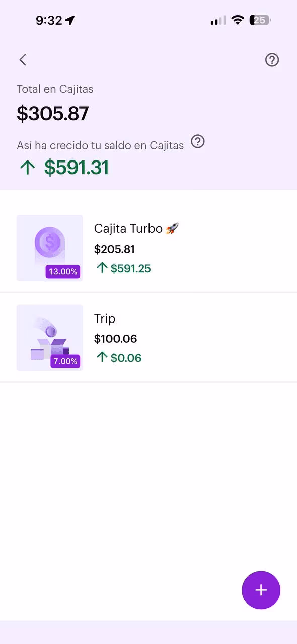Tap green $591.25 earnings of Cajita Turbo

pyautogui.click(x=124, y=268)
